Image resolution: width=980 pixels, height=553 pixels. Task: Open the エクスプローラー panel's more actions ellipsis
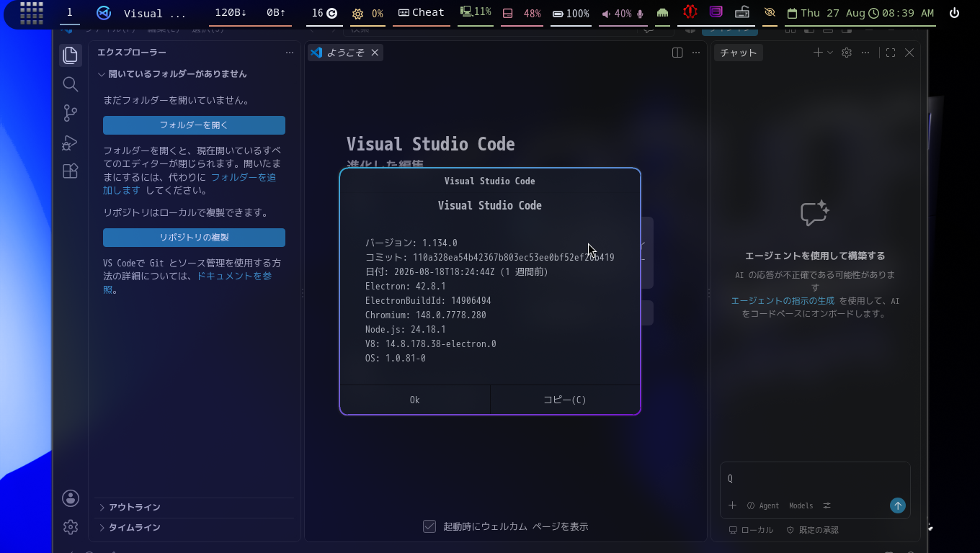[x=290, y=53]
